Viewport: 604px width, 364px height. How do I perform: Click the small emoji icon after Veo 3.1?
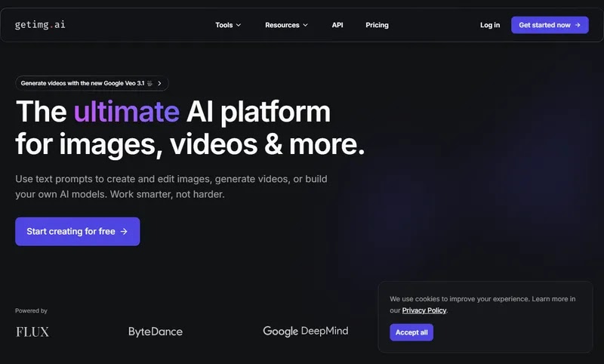(x=149, y=83)
